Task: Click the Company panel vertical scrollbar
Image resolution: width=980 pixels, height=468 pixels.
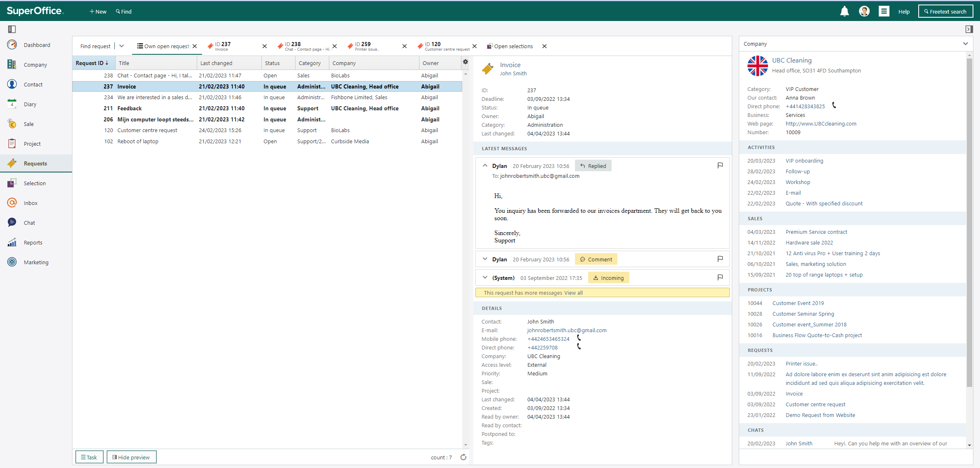Action: point(969,222)
